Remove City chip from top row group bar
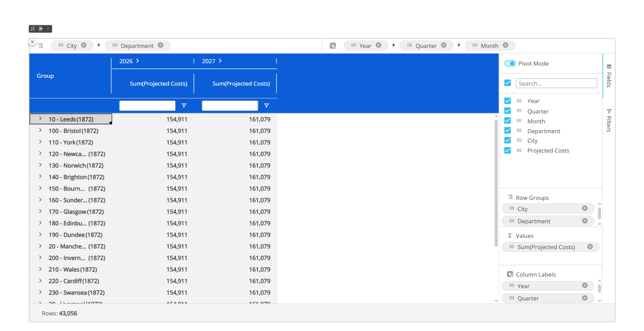 (x=84, y=45)
